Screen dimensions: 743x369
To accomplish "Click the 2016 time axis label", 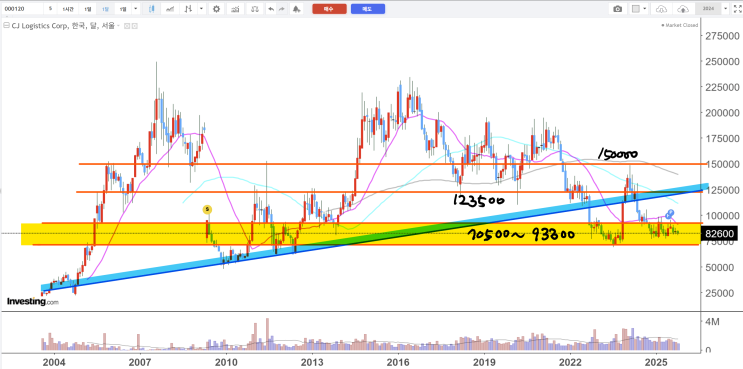I will [x=398, y=361].
